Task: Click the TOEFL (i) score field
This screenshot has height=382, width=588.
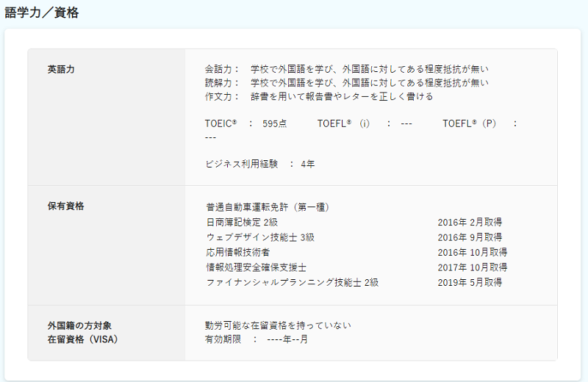Action: click(x=365, y=124)
